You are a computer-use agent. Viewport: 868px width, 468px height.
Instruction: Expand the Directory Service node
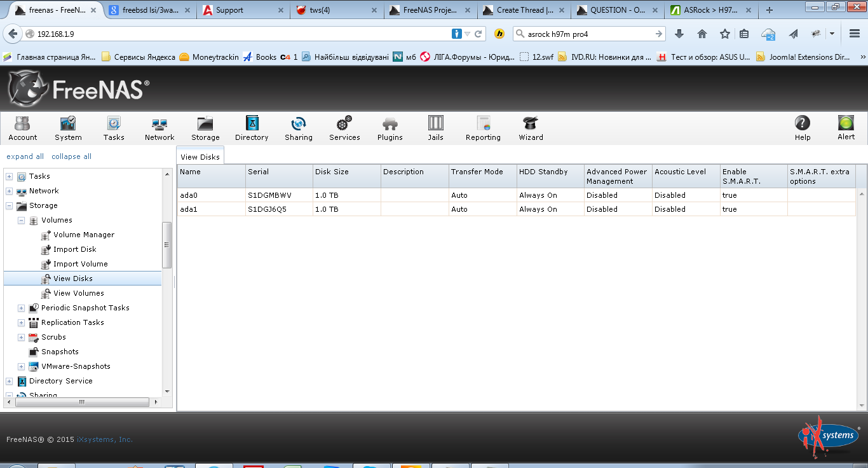coord(9,381)
